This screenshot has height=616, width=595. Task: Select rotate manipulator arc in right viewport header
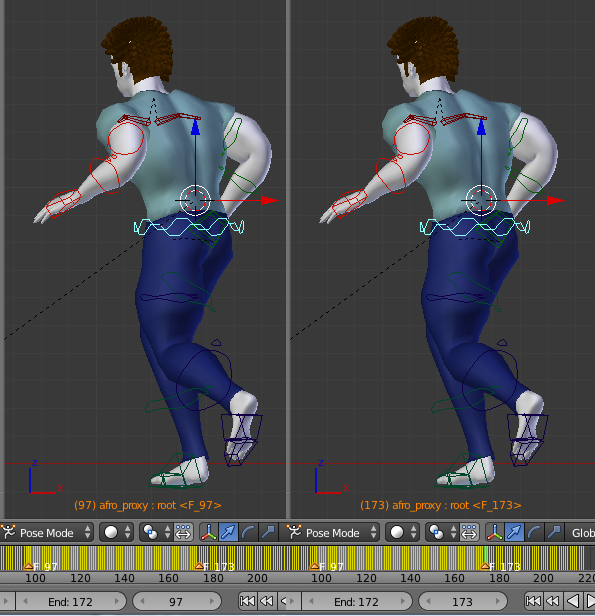click(x=535, y=533)
